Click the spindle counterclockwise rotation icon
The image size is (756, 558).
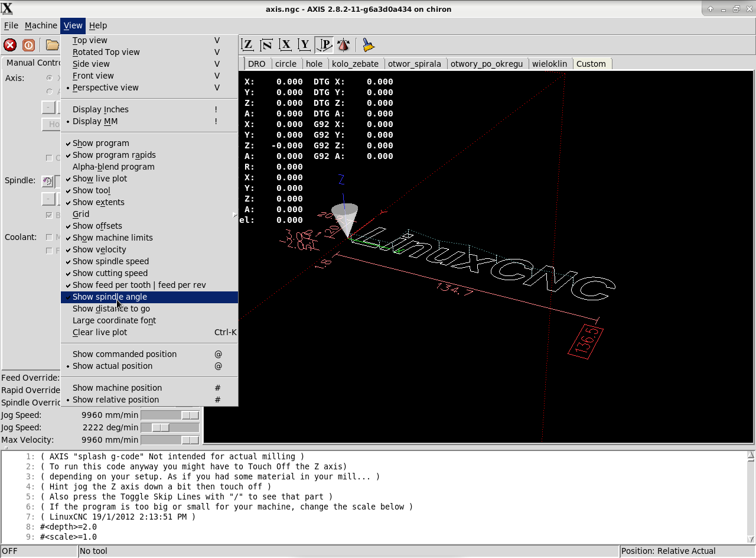click(47, 181)
